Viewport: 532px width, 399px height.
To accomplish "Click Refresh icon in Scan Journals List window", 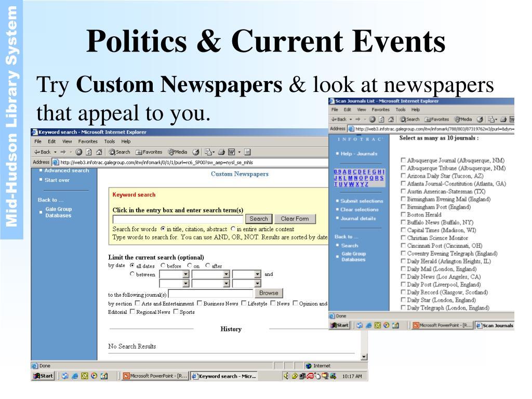I will point(381,119).
